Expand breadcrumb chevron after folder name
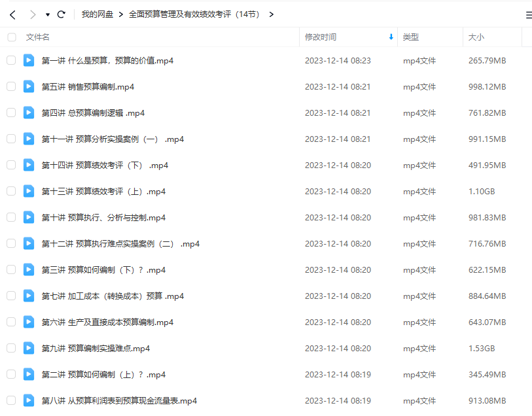Image resolution: width=532 pixels, height=416 pixels. (271, 14)
